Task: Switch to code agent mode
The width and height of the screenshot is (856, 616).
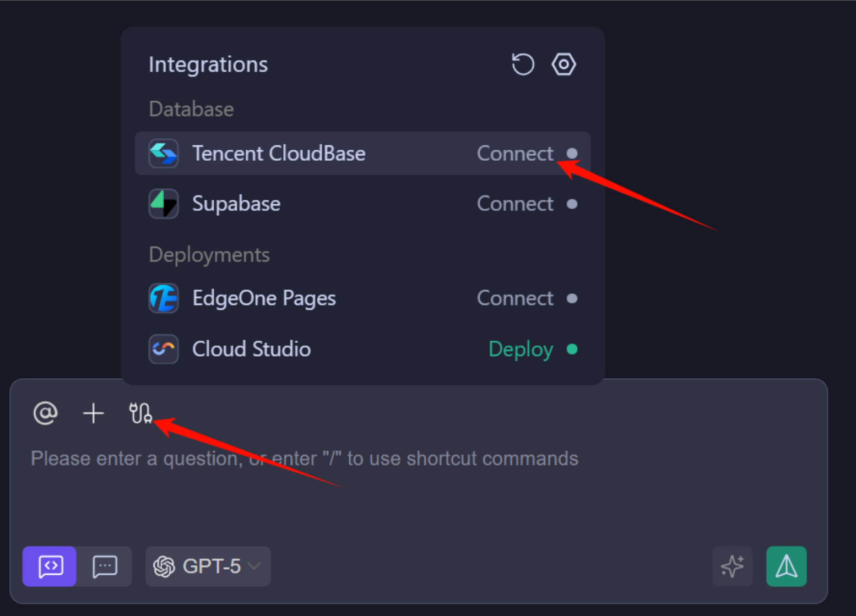Action: pyautogui.click(x=50, y=566)
